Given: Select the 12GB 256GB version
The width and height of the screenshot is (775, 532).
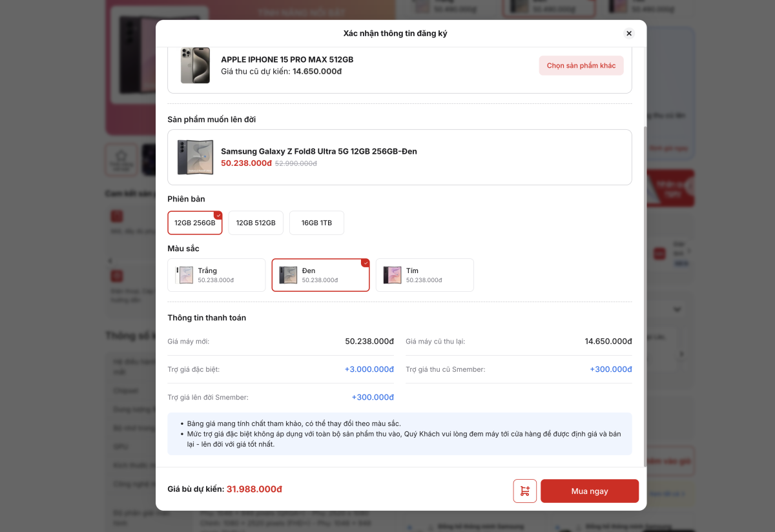Looking at the screenshot, I should point(195,223).
